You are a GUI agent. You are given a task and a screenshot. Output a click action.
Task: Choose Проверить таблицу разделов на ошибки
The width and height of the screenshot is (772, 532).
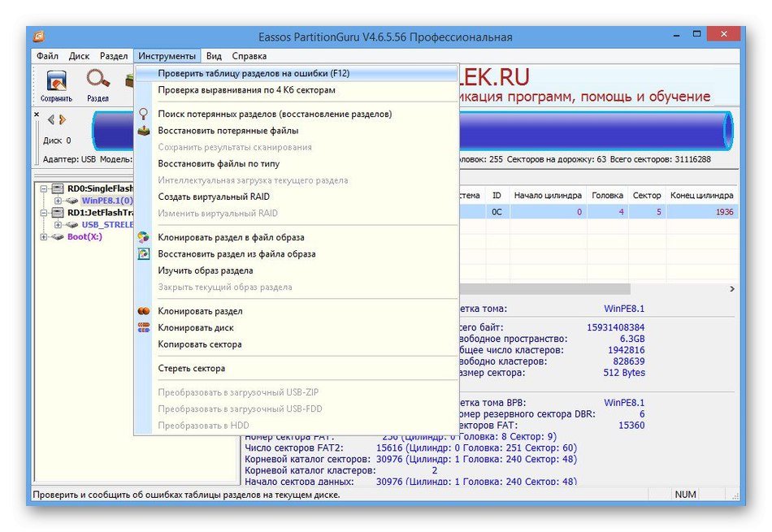[x=297, y=73]
